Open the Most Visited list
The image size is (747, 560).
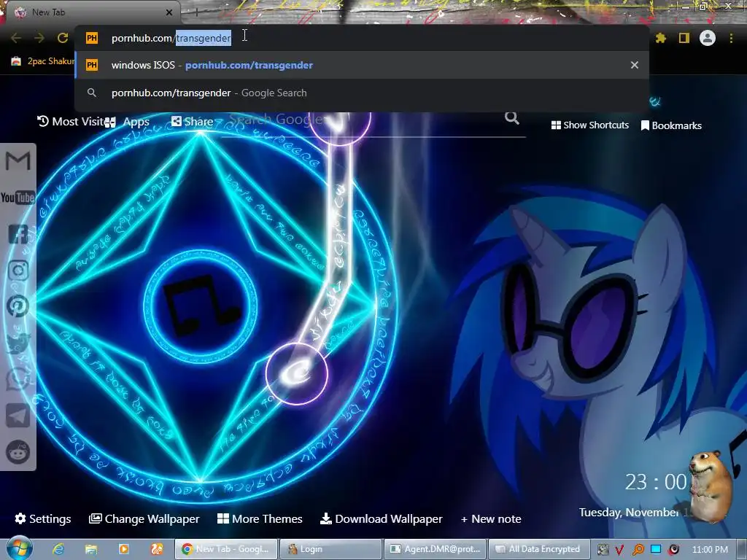coord(71,122)
